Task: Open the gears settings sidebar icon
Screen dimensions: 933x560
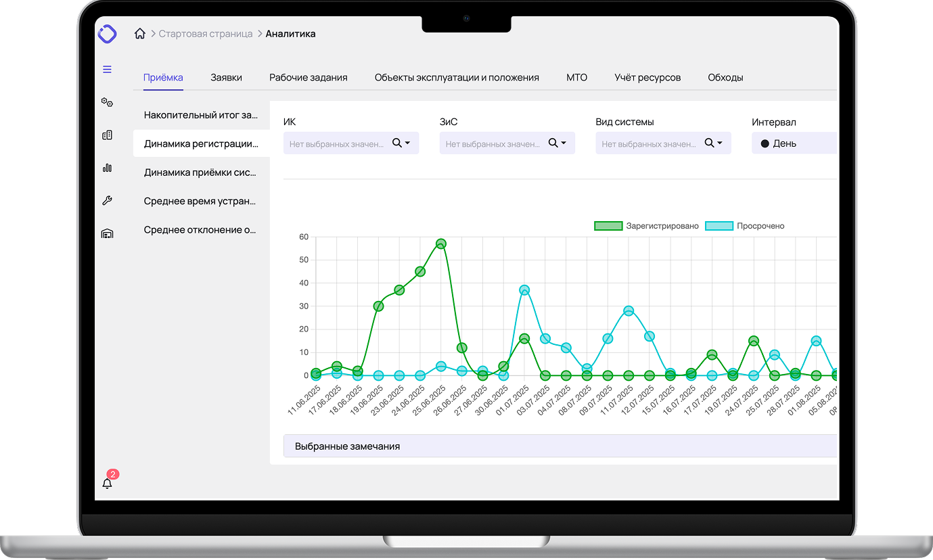Action: tap(107, 102)
